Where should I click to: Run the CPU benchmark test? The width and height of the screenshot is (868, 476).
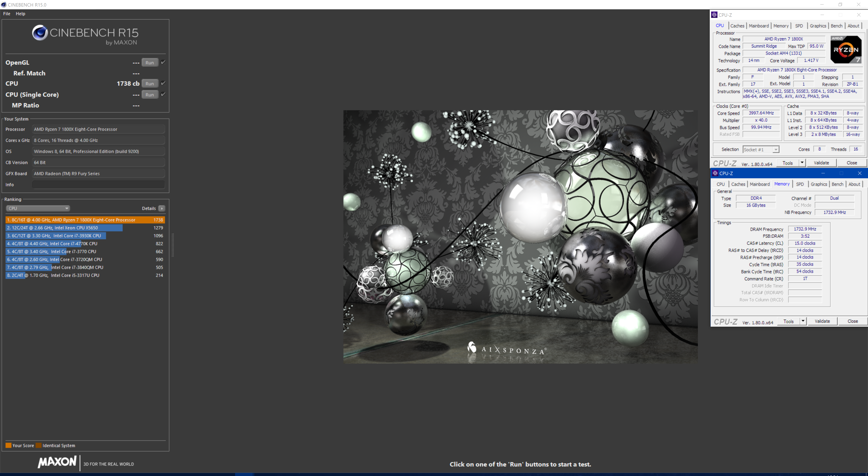(150, 83)
